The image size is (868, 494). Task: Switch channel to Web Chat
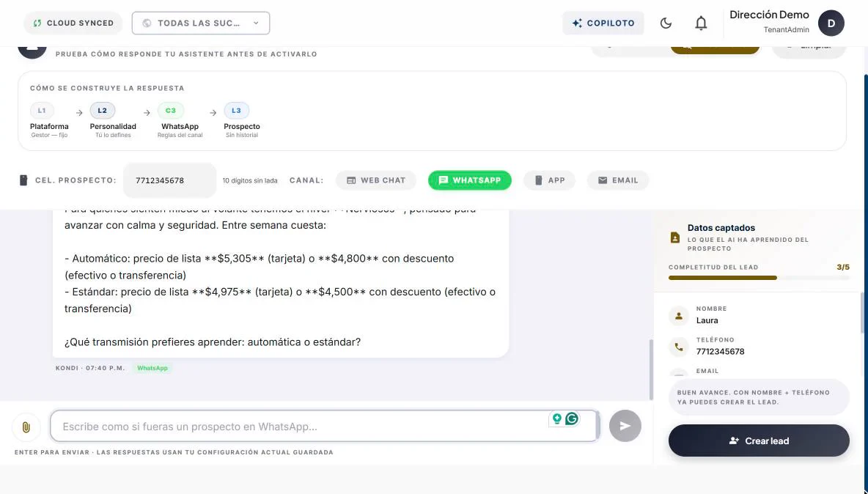point(376,180)
